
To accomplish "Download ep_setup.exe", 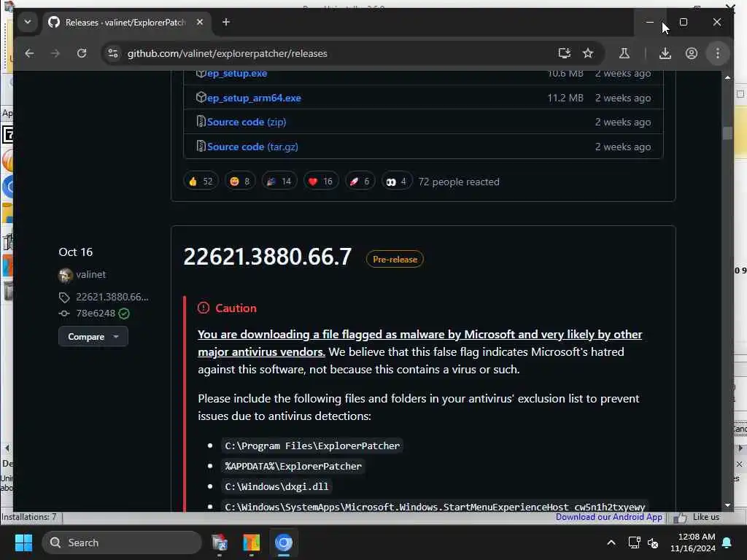I will point(237,74).
